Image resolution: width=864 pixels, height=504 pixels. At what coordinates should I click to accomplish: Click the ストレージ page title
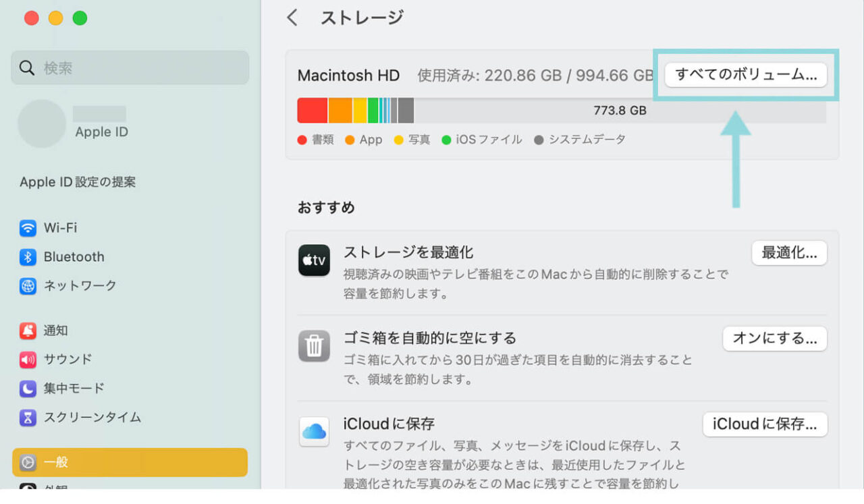(362, 18)
